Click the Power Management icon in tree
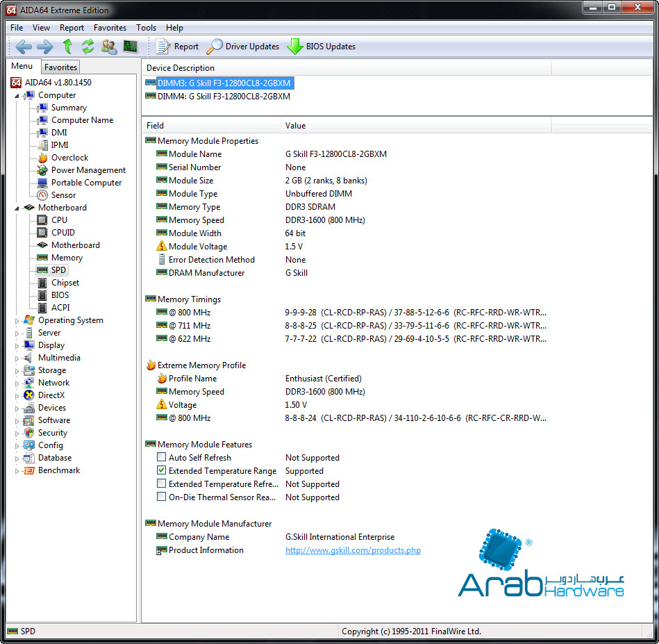Image resolution: width=659 pixels, height=644 pixels. [x=42, y=170]
